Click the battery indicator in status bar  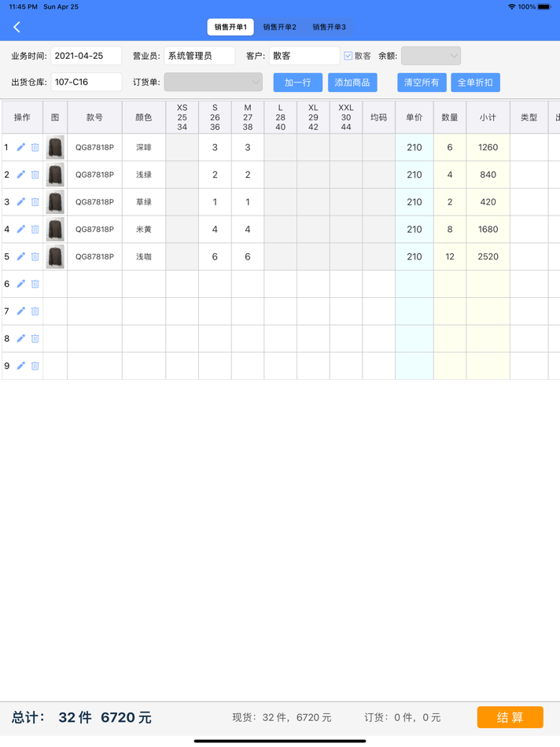coord(544,6)
